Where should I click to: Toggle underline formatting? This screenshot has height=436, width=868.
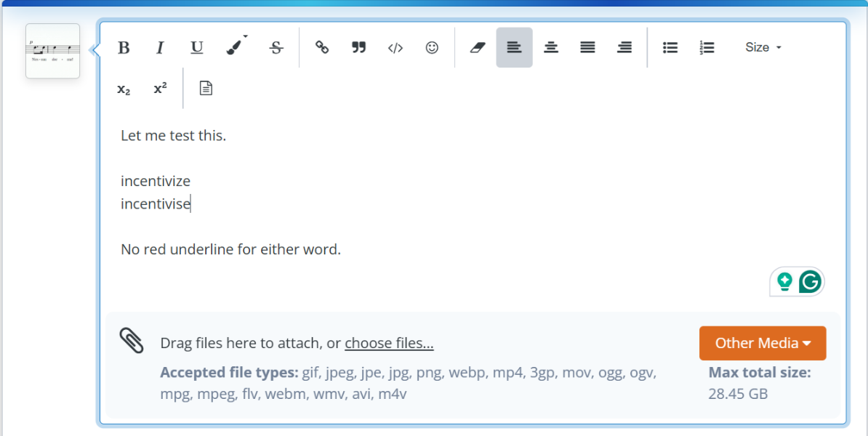[196, 48]
